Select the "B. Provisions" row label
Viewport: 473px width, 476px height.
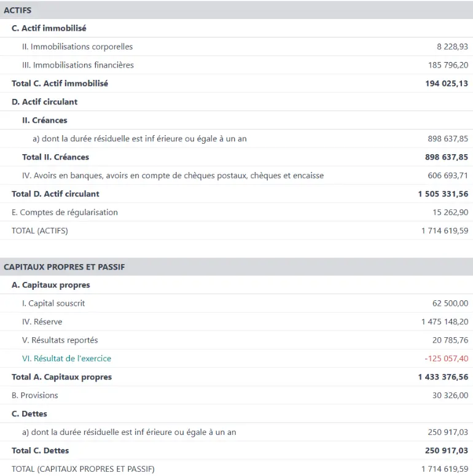[35, 396]
